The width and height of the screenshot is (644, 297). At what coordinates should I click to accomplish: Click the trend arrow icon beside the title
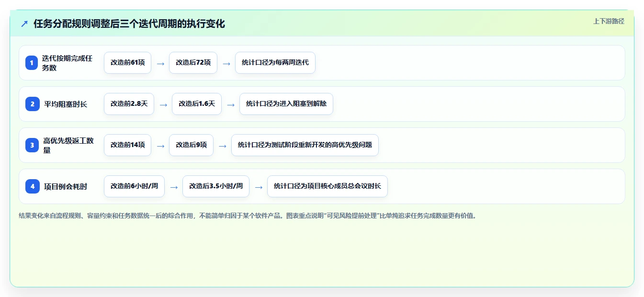coord(24,23)
